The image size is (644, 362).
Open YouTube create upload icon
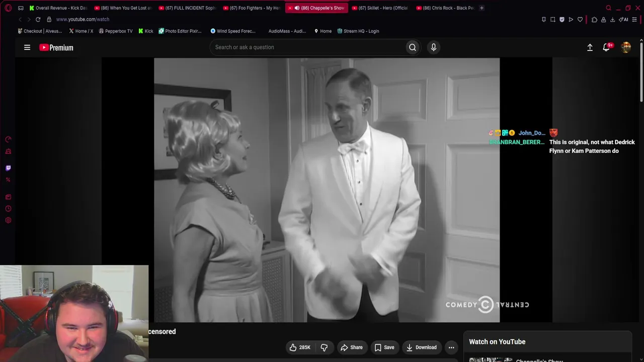click(x=590, y=47)
